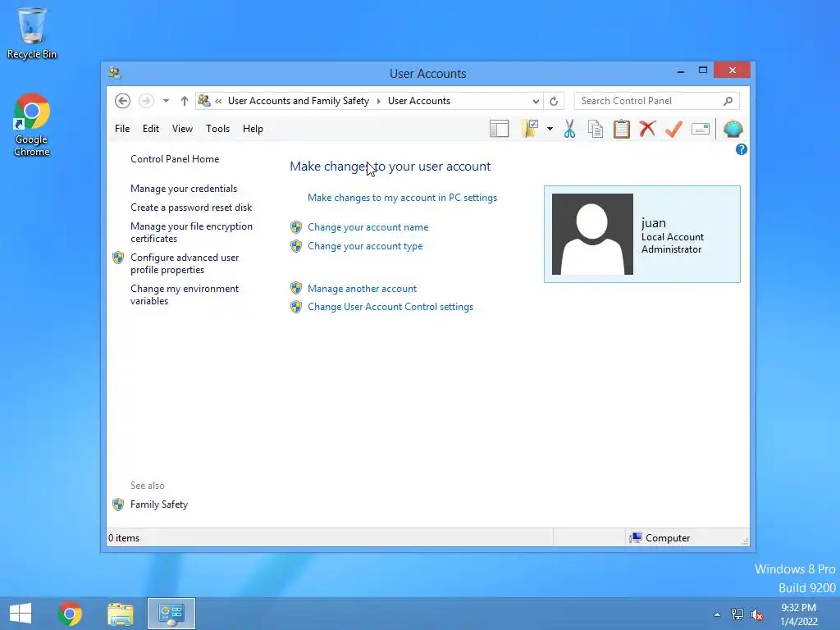The image size is (840, 630).
Task: Click shield icon beside Change your account name
Action: (x=295, y=227)
